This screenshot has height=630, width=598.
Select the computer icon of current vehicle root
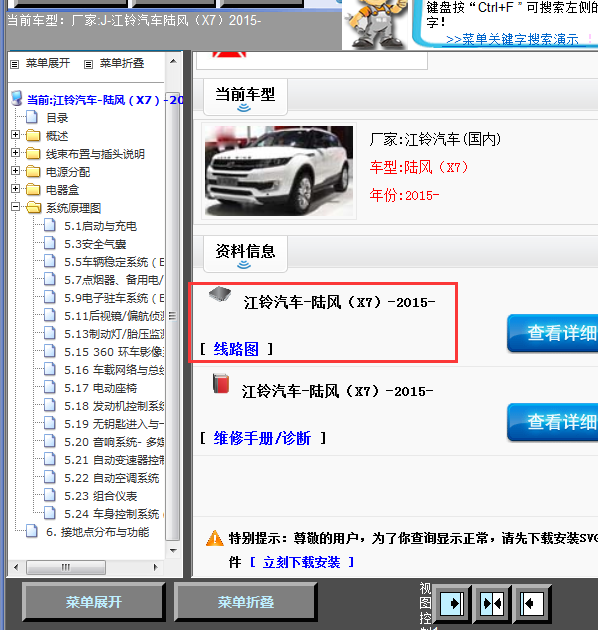pos(17,98)
